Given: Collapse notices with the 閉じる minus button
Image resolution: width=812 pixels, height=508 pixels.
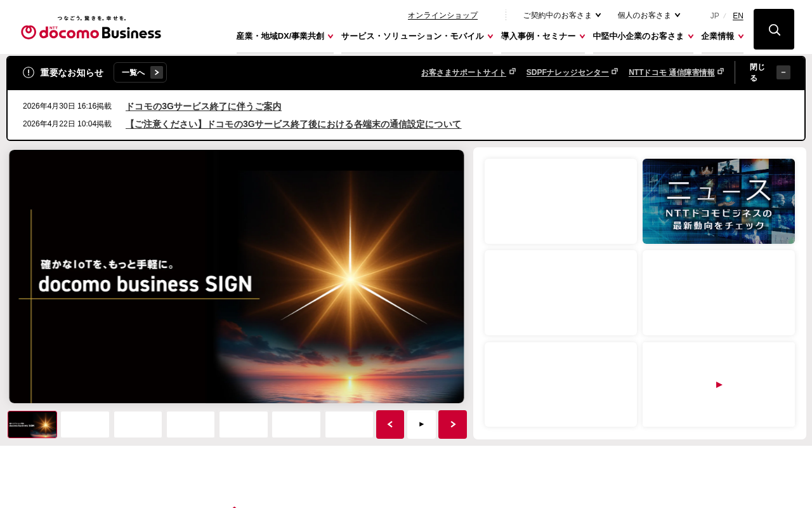Looking at the screenshot, I should [783, 72].
